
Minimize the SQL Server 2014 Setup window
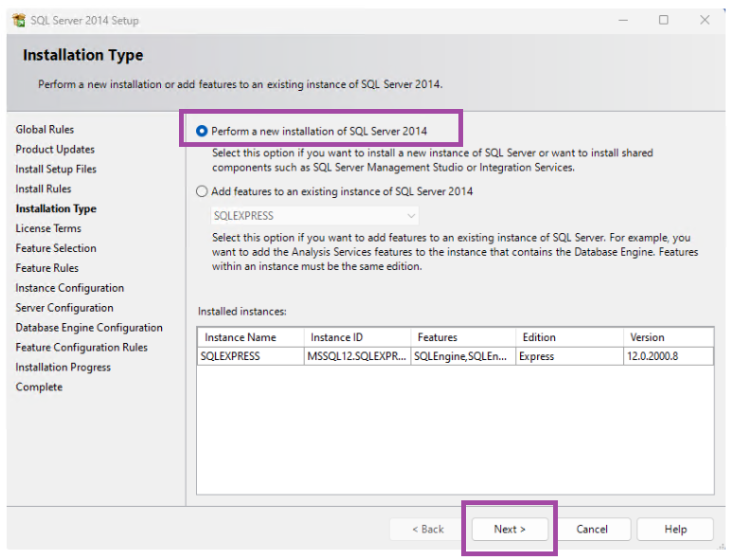(623, 20)
